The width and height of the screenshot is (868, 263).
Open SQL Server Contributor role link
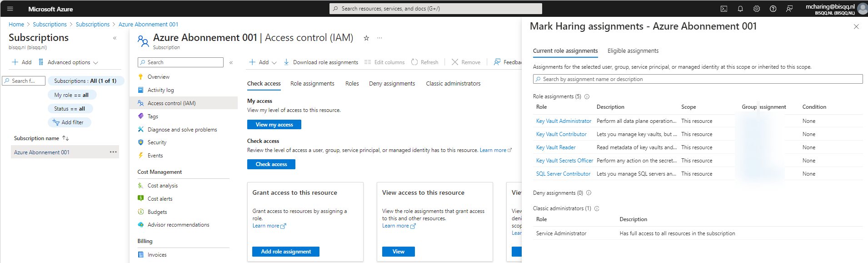point(563,174)
